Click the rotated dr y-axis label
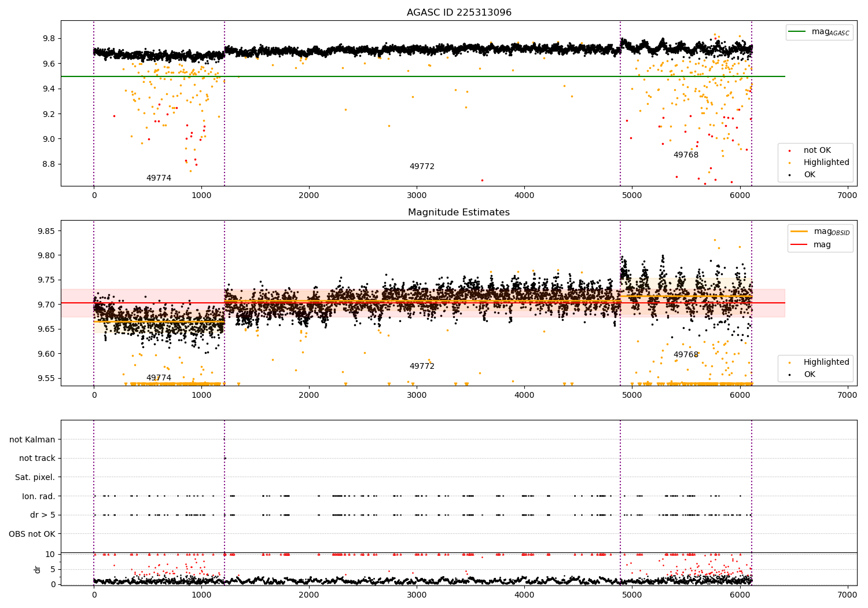 [x=38, y=569]
